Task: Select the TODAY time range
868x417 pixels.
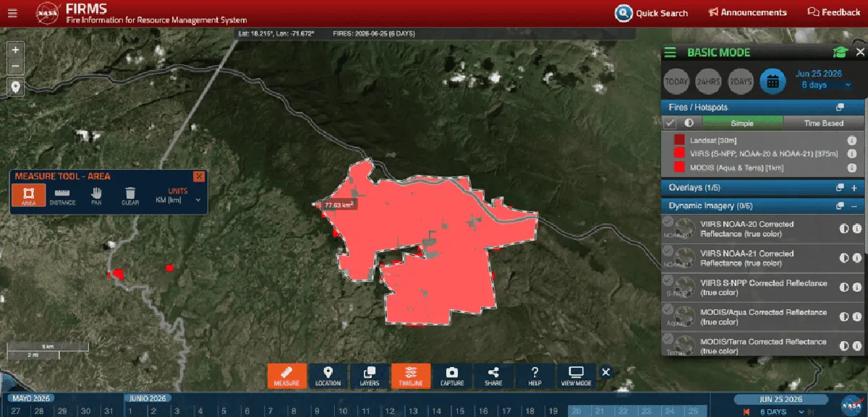Action: tap(676, 81)
